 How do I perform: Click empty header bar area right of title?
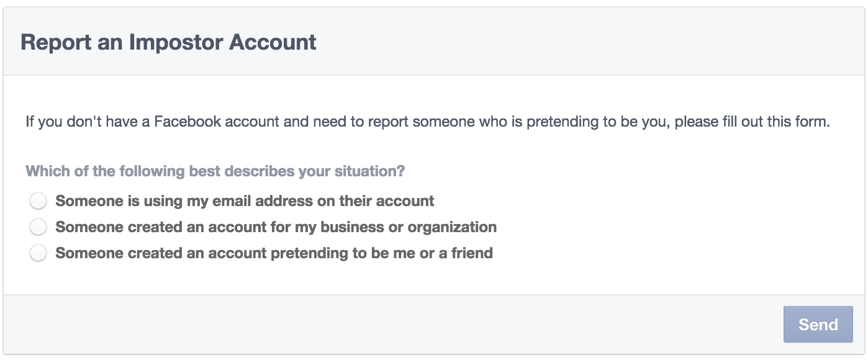pos(590,42)
